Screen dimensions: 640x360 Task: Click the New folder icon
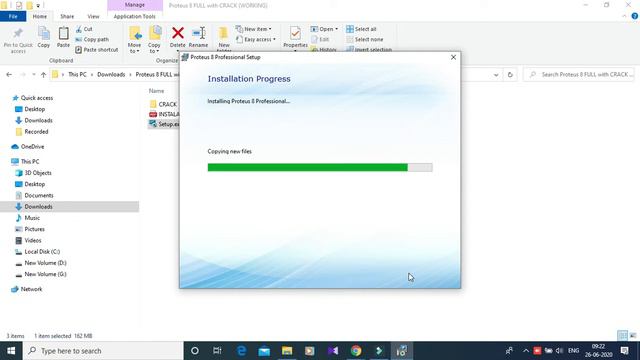(224, 33)
